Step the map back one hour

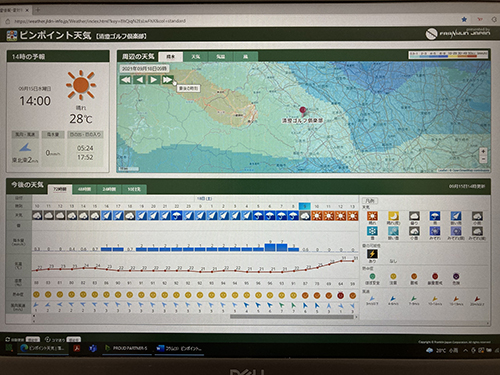[139, 80]
